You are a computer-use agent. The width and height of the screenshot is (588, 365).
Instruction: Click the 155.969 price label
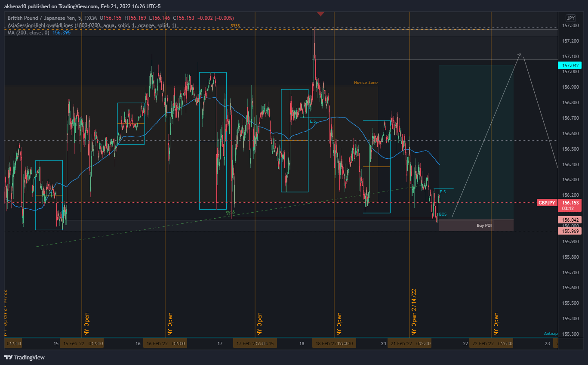570,231
